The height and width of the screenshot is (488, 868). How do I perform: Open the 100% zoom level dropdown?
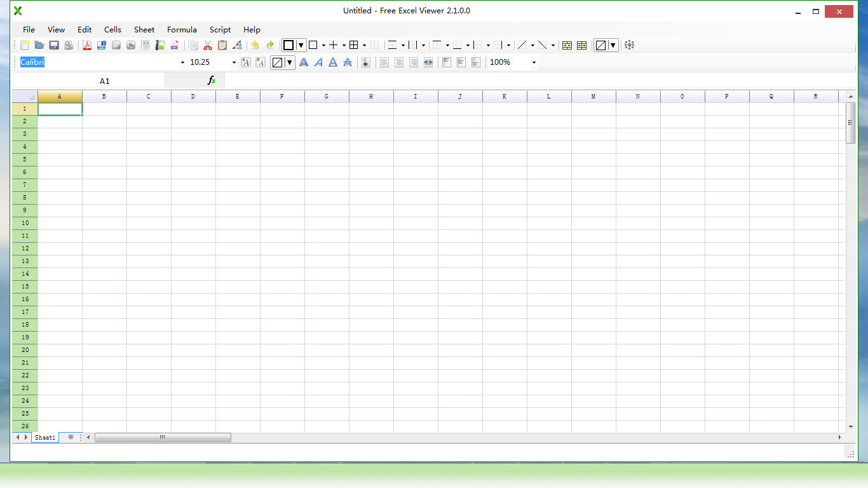pyautogui.click(x=534, y=62)
